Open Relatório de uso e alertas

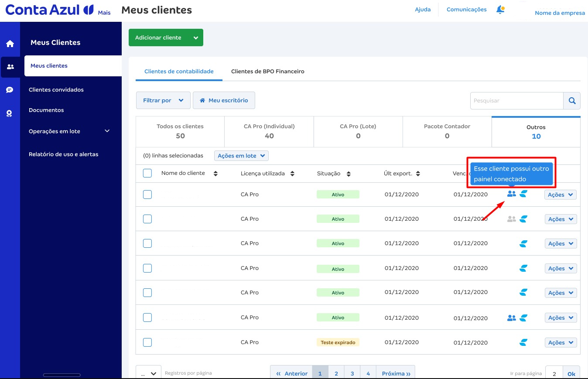(x=64, y=154)
